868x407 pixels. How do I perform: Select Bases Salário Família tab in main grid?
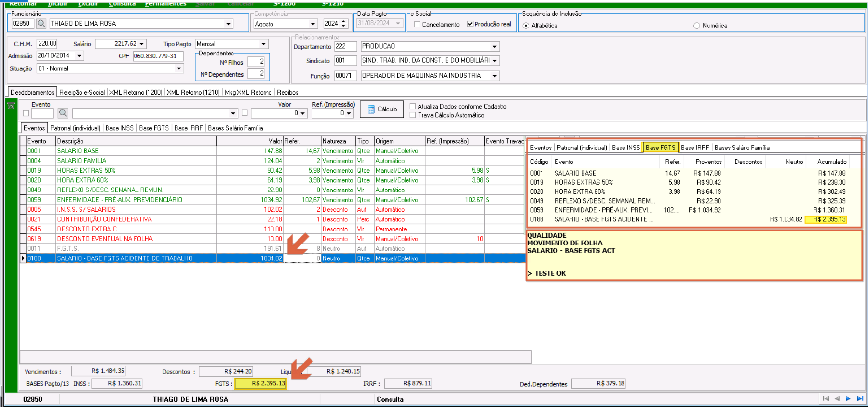coord(235,128)
